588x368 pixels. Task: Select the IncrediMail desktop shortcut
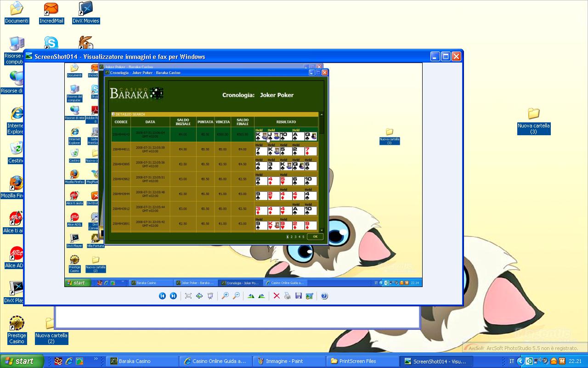pyautogui.click(x=51, y=12)
